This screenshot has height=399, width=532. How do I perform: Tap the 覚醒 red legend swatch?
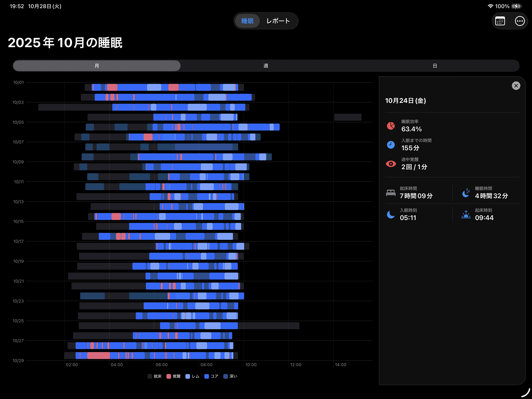click(x=169, y=376)
